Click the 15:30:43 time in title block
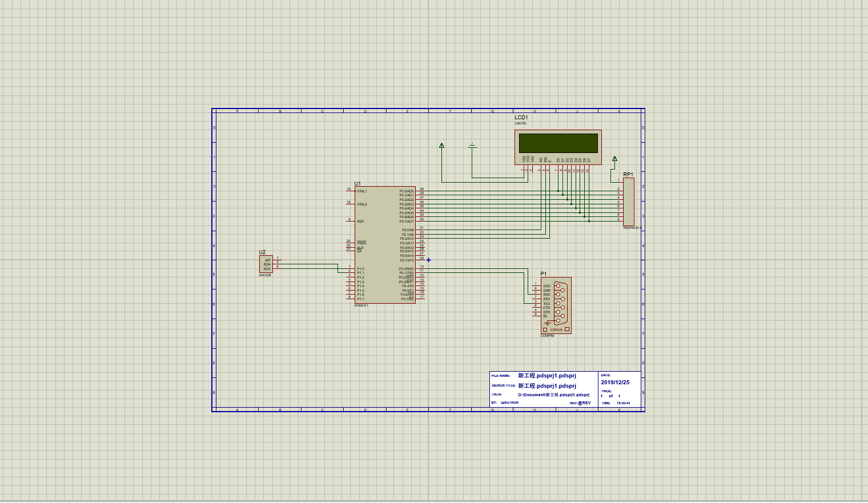The image size is (868, 503). 623,403
